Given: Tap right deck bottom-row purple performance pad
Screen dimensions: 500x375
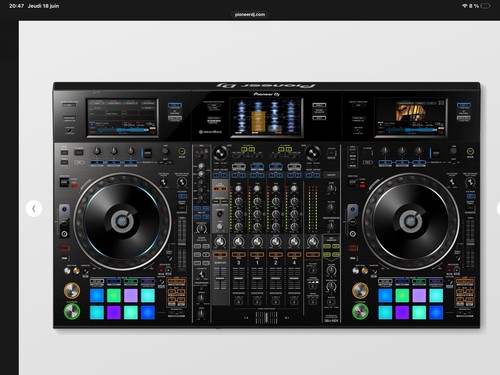Looking at the screenshot, I should [x=402, y=312].
